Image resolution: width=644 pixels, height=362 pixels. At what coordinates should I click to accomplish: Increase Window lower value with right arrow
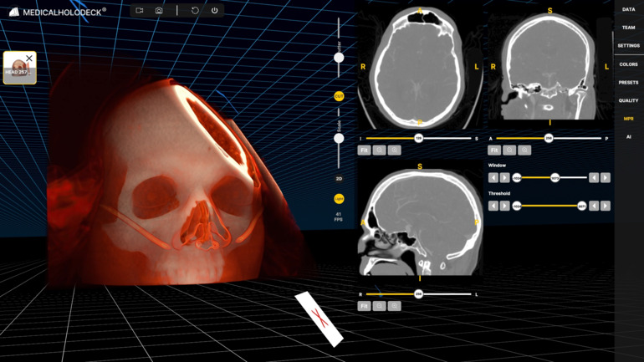[505, 178]
